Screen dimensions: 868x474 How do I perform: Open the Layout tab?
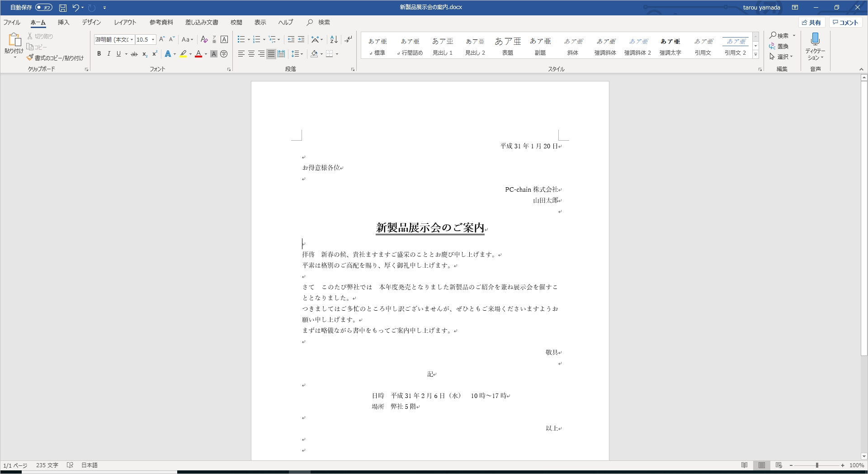pyautogui.click(x=125, y=22)
